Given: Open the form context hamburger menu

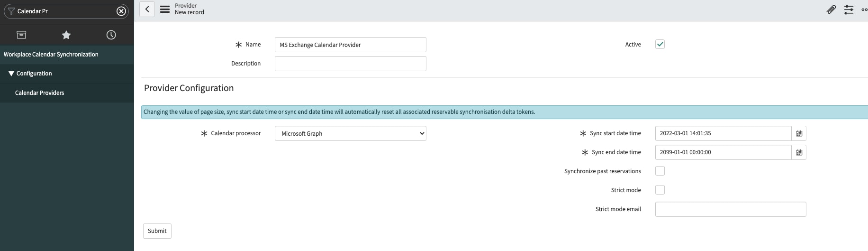Looking at the screenshot, I should point(164,9).
